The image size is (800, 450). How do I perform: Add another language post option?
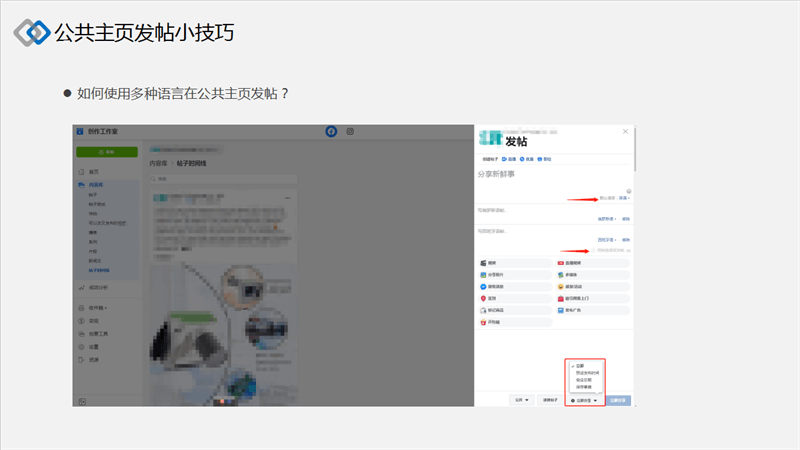611,251
